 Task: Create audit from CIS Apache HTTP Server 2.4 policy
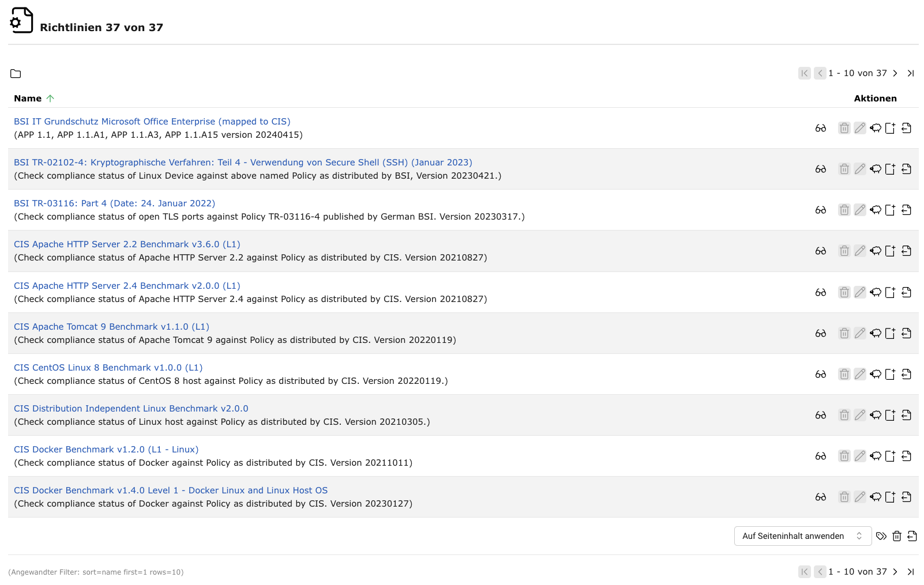coord(890,292)
